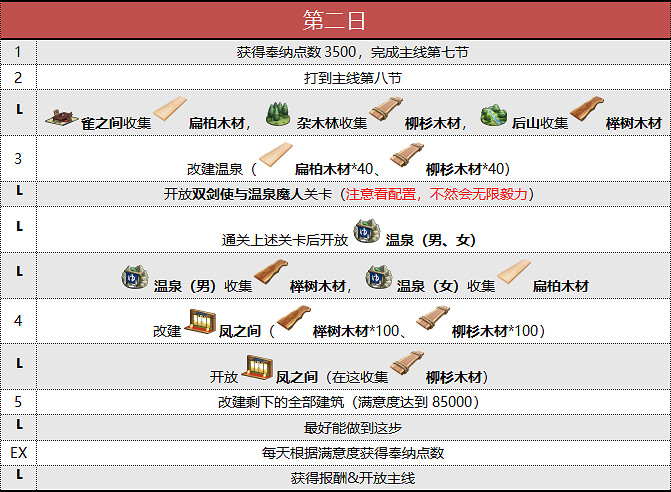The height and width of the screenshot is (492, 671).
Task: Select text 打到主线第八节
Action: (x=353, y=78)
